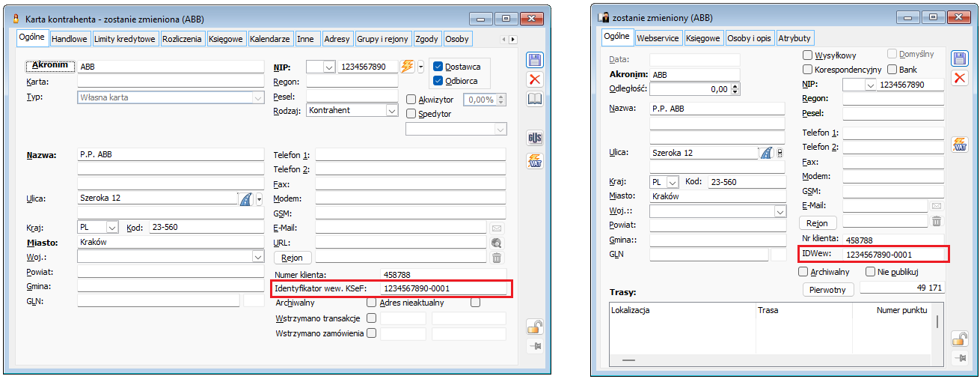Tick the Nie publikuj checkbox

[x=870, y=271]
